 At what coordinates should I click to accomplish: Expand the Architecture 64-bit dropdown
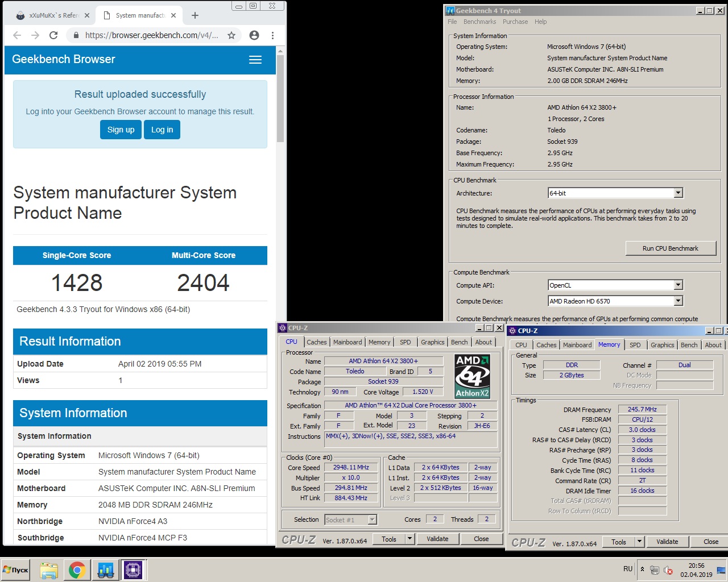678,193
